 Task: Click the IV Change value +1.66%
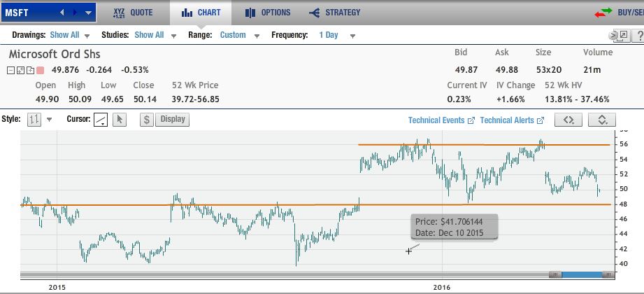[x=510, y=99]
